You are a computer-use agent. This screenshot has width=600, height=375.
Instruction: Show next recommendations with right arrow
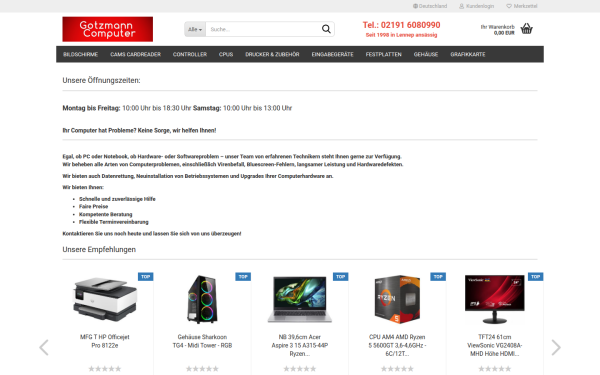[x=556, y=347]
